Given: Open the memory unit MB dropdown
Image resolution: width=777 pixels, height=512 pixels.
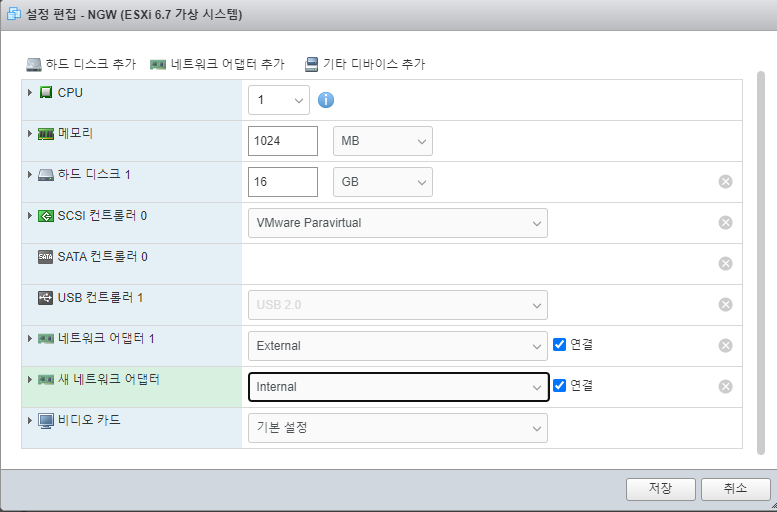Looking at the screenshot, I should [383, 141].
